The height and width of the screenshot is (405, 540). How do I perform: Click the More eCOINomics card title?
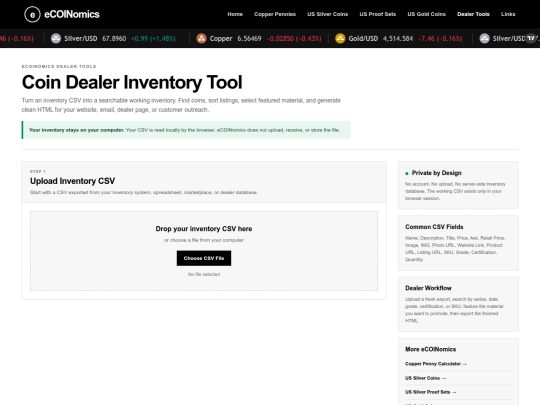tap(430, 349)
